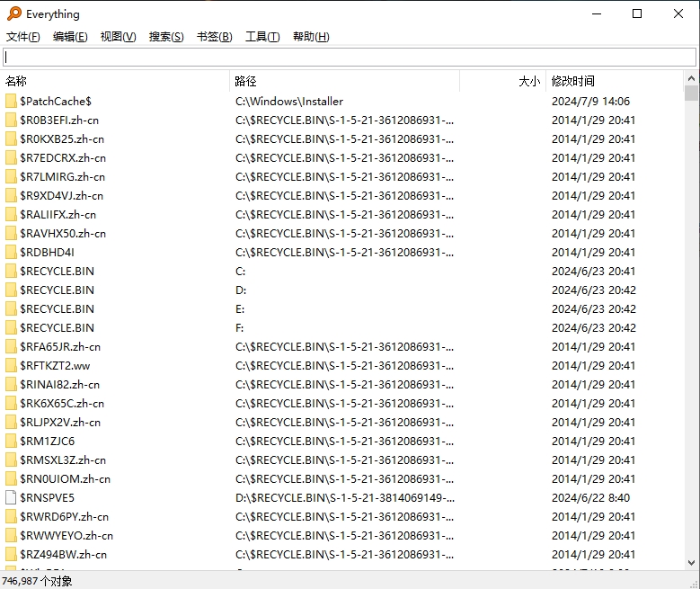Open the 编辑(E) menu

(70, 37)
